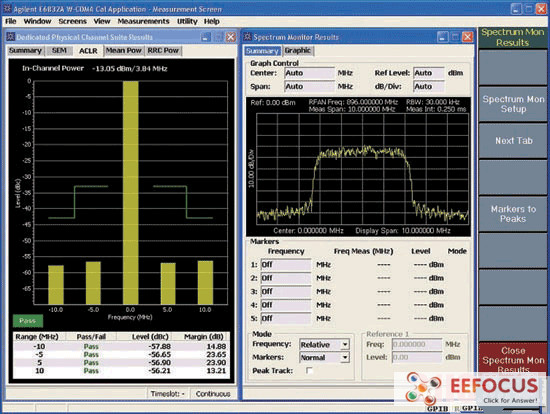Click the Spectrum Mon Setup softkey
Screen dimensions: 550x414
click(x=513, y=104)
